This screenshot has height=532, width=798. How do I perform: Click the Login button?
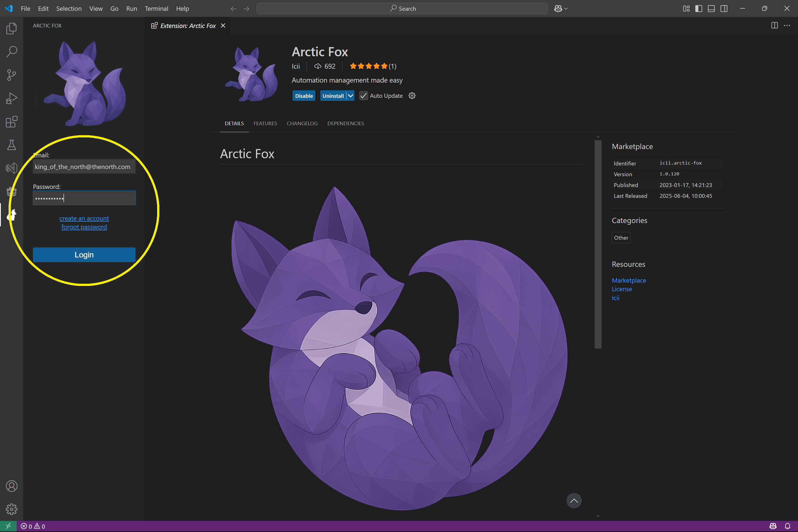(84, 254)
